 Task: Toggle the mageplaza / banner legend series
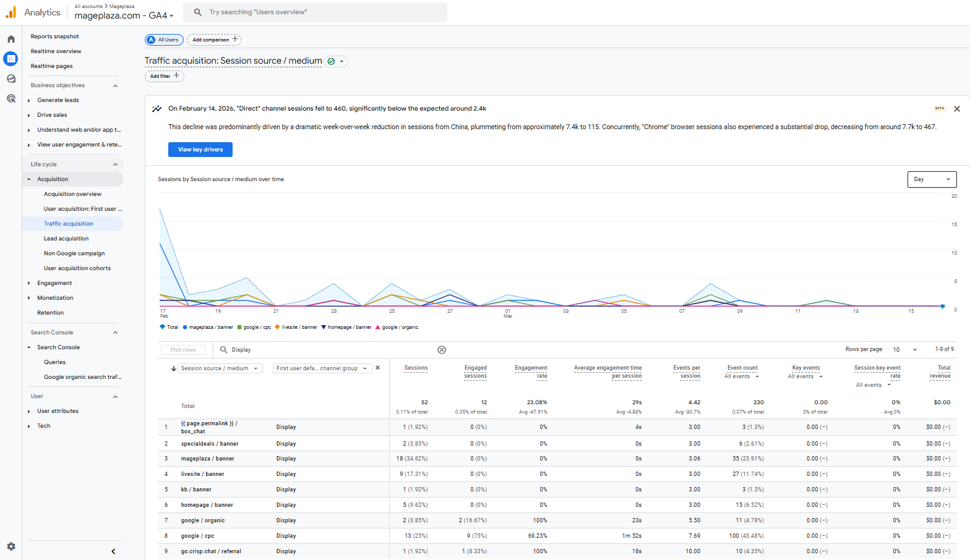210,327
